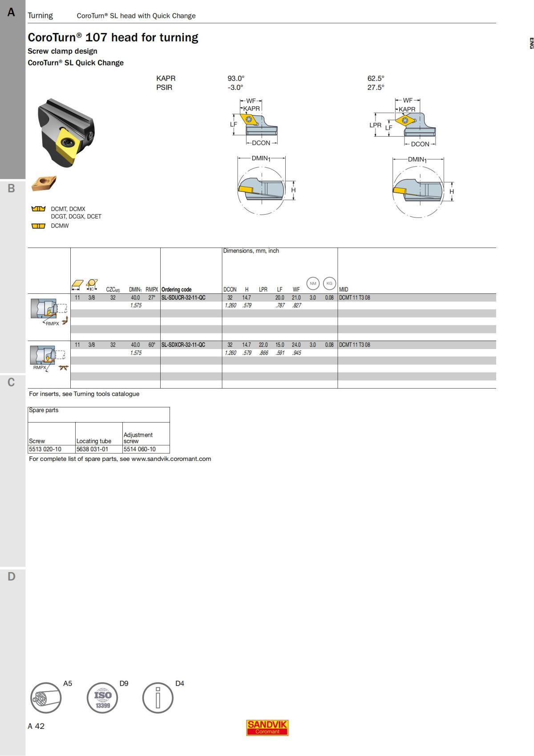Click the 'CoroTurn® SL Quick Change' subtitle
Viewport: 534px width, 756px height.
(x=76, y=63)
